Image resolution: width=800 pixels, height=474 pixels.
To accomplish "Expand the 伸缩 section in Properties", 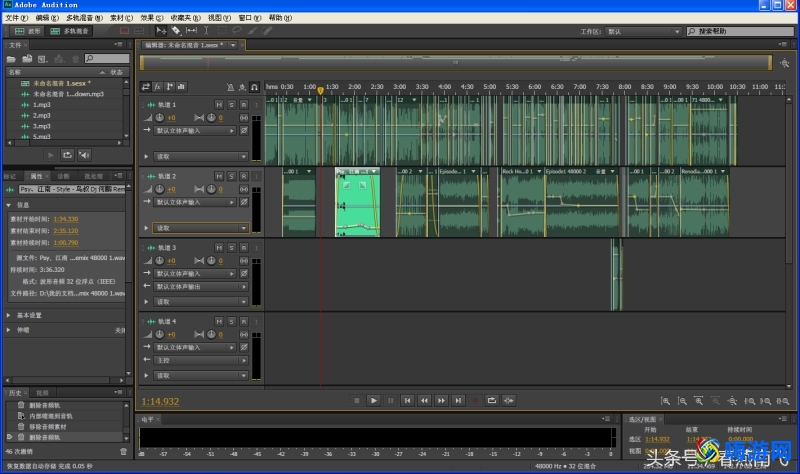I will click(9, 330).
